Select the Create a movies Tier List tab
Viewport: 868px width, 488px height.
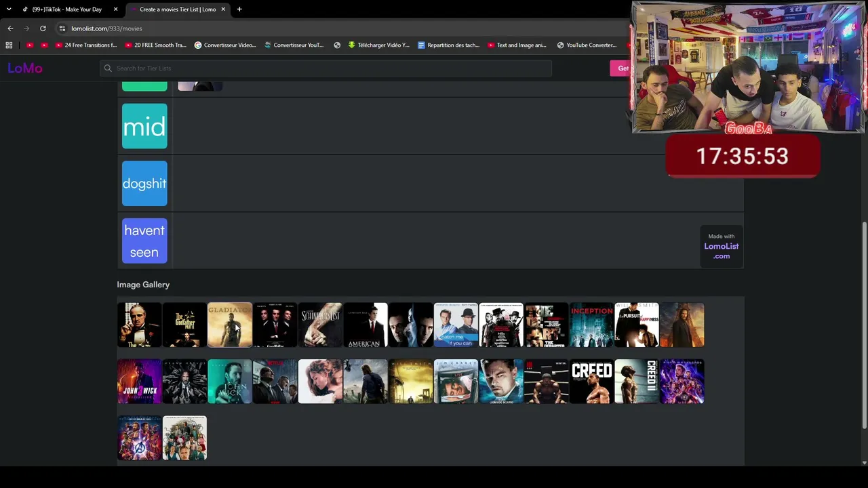(x=178, y=9)
